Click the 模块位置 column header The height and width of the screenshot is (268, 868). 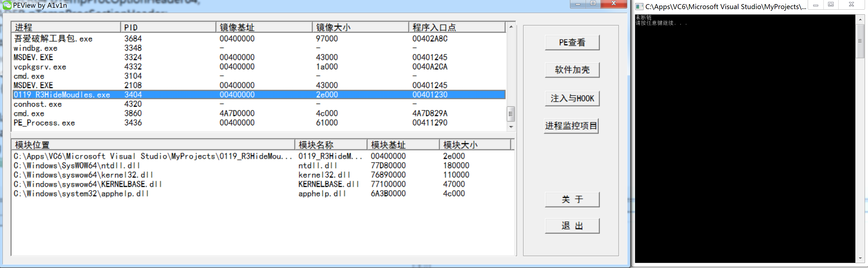[153, 144]
